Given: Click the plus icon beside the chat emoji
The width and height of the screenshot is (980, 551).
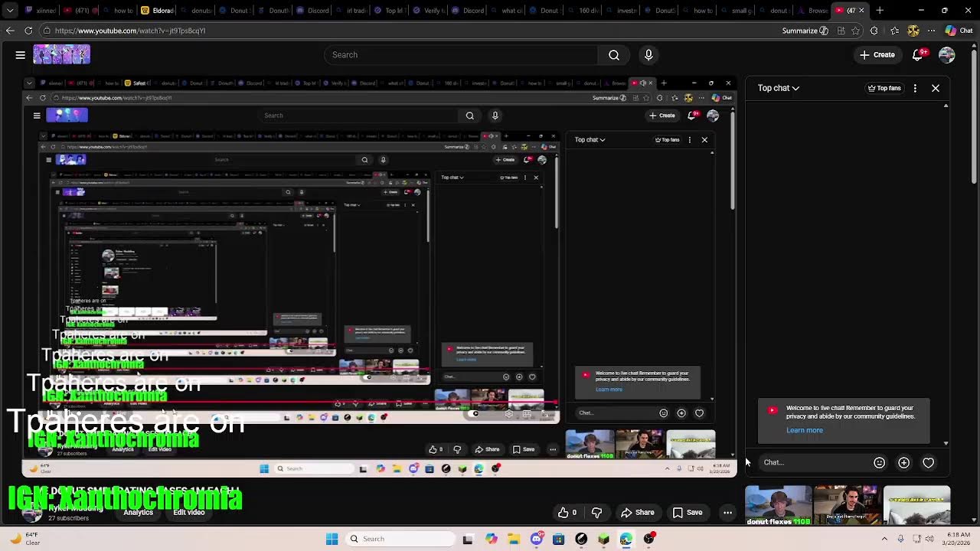Looking at the screenshot, I should tap(903, 462).
